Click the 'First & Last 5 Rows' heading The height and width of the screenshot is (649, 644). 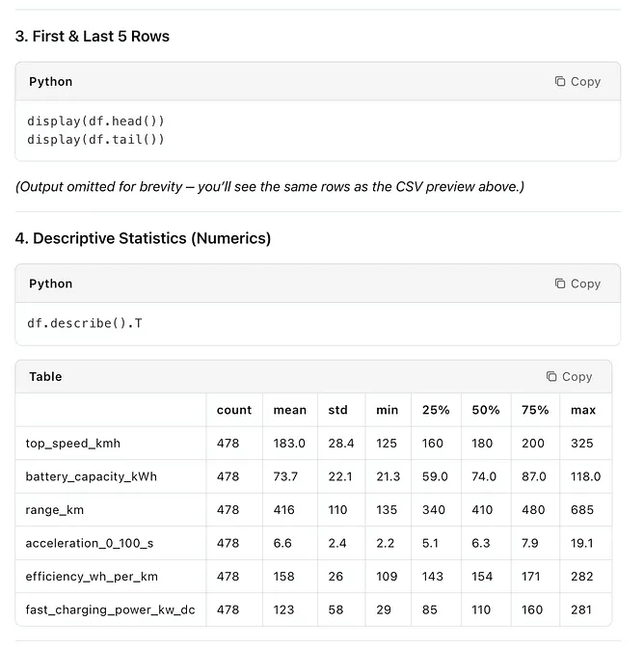pyautogui.click(x=93, y=37)
